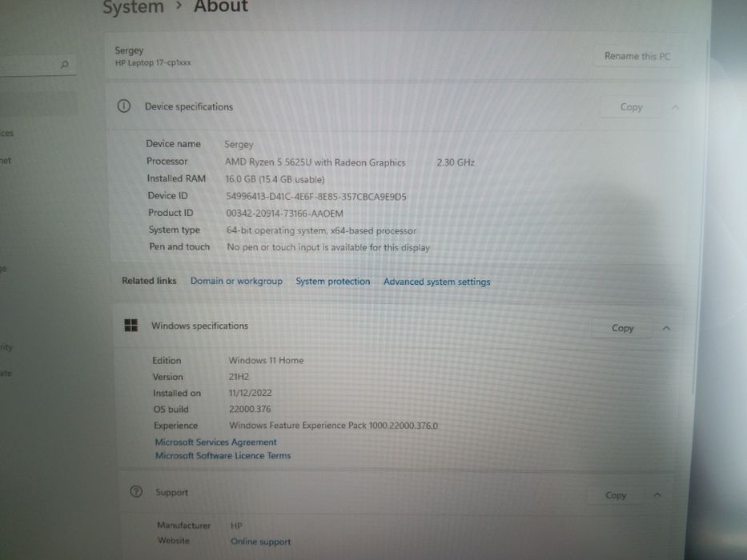Select the Installed on date 11/12/2022
Viewport: 747px width, 560px height.
click(250, 393)
